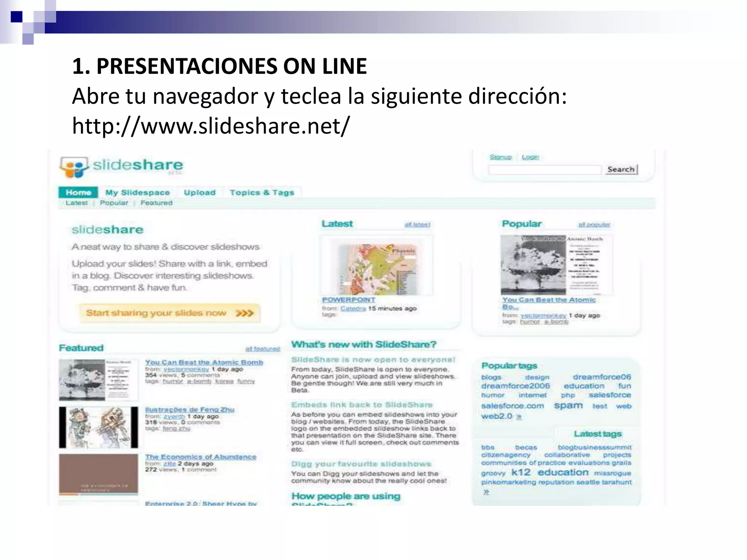The image size is (747, 560).
Task: Open 'Ilustrações de Feng Zhu' link
Action: pos(190,409)
